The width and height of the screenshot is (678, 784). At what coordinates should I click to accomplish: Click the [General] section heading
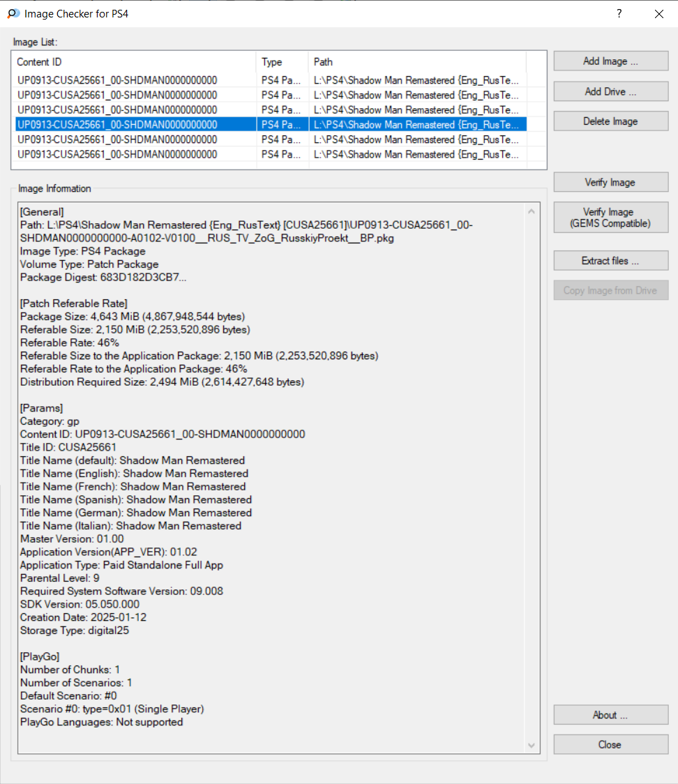42,212
